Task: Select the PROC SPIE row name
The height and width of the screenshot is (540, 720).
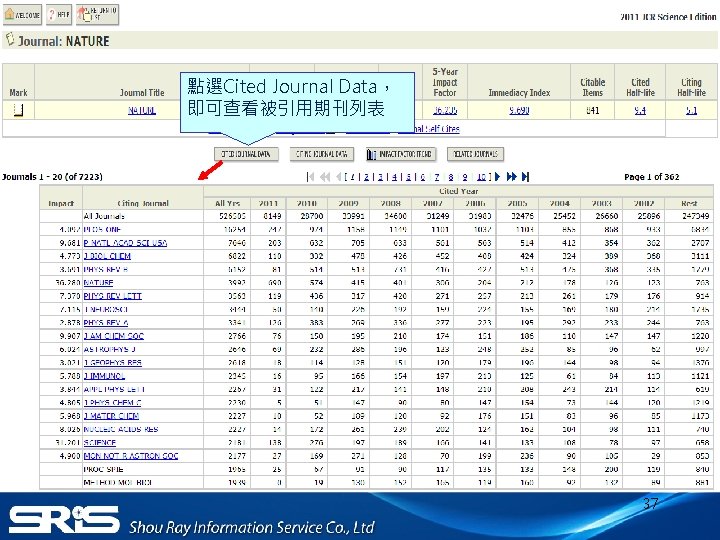Action: coord(103,469)
